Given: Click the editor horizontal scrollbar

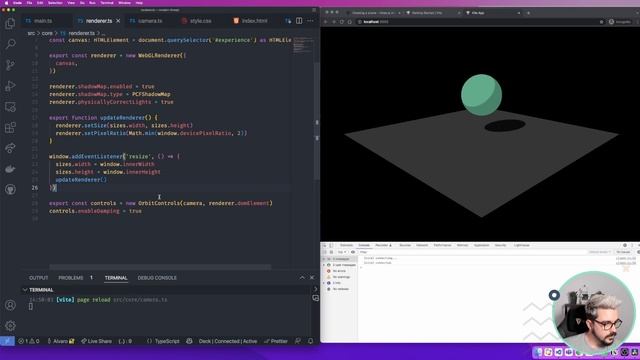Looking at the screenshot, I should [x=160, y=267].
